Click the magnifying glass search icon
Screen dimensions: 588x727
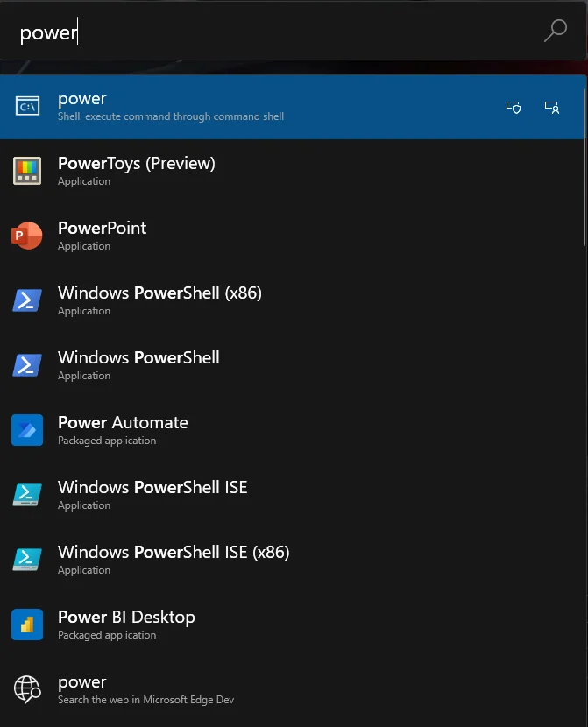pos(555,32)
